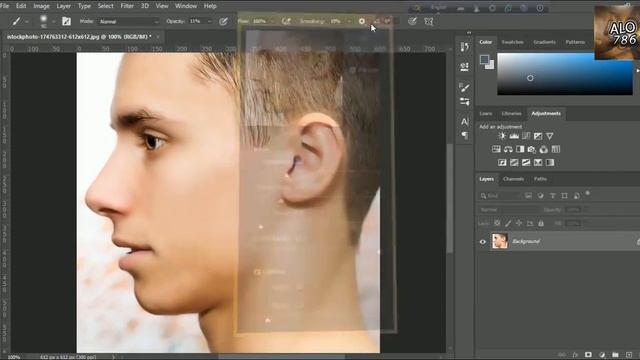This screenshot has width=640, height=360.
Task: Add a Black & White adjustment
Action: (520, 149)
